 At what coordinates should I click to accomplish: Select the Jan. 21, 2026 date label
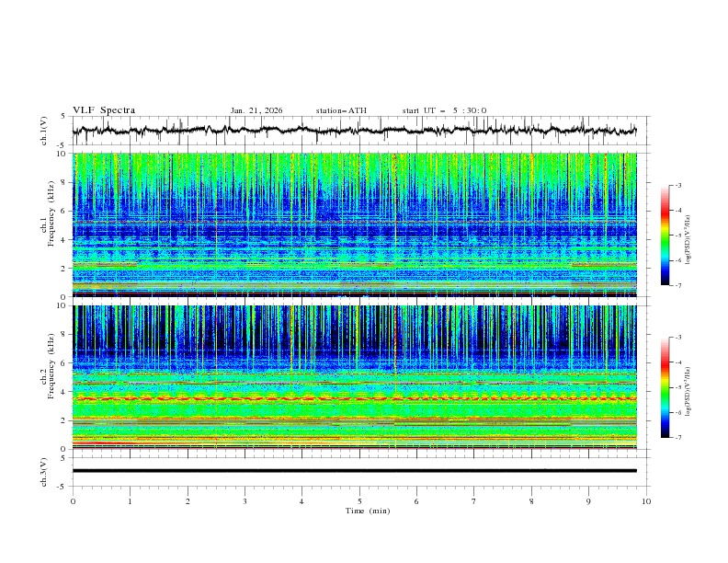coord(256,110)
